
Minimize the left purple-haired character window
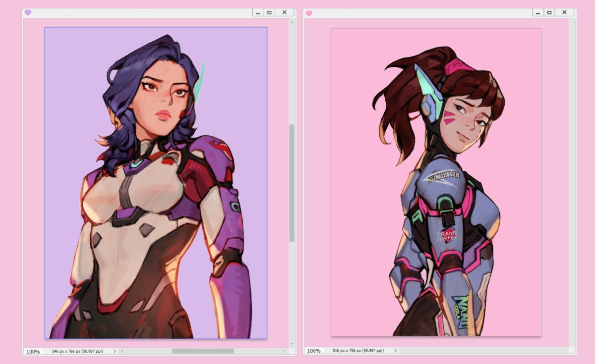coord(258,12)
